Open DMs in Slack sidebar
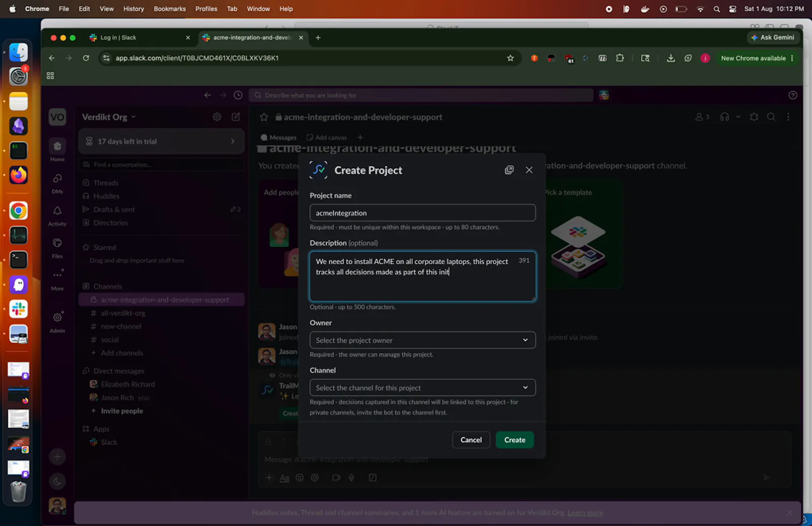Viewport: 812px width, 526px height. pyautogui.click(x=57, y=183)
